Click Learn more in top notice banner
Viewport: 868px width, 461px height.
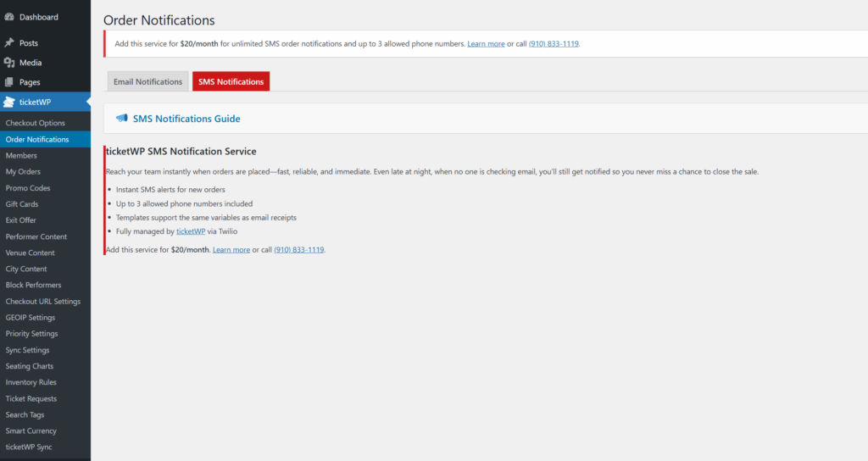[486, 44]
